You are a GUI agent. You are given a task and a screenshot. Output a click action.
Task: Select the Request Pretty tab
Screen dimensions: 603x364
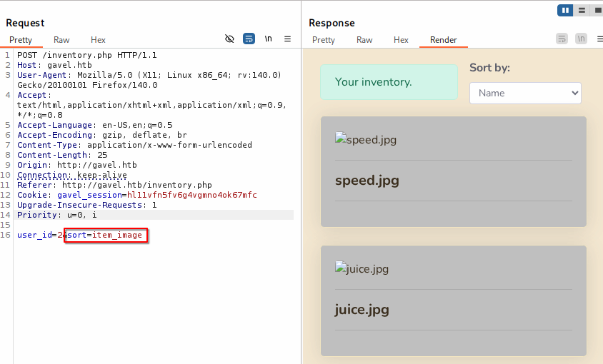coord(21,40)
